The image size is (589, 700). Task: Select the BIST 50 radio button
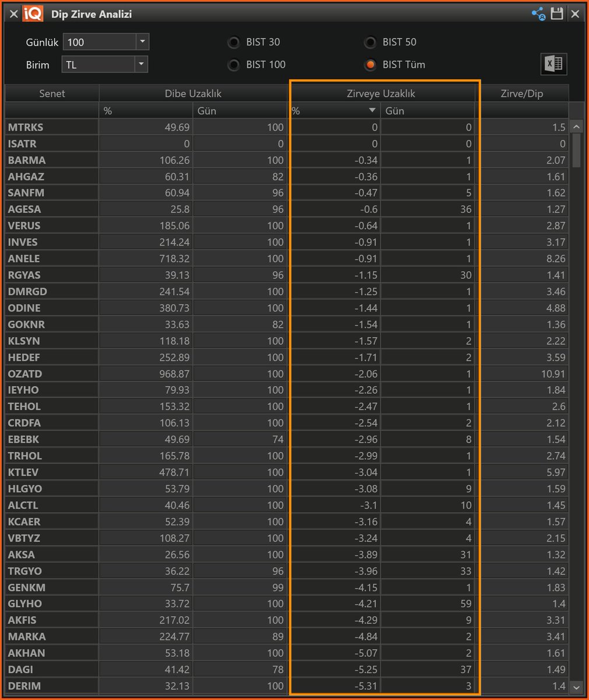coord(370,43)
